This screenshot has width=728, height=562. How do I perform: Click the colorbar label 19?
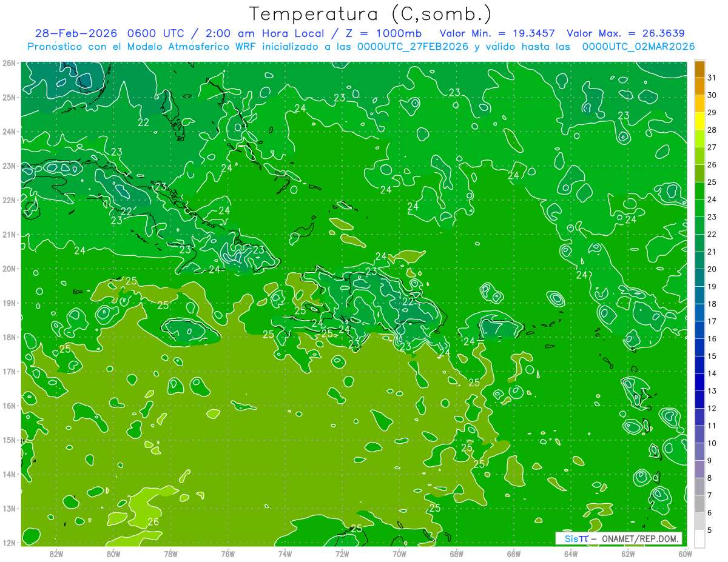[712, 286]
